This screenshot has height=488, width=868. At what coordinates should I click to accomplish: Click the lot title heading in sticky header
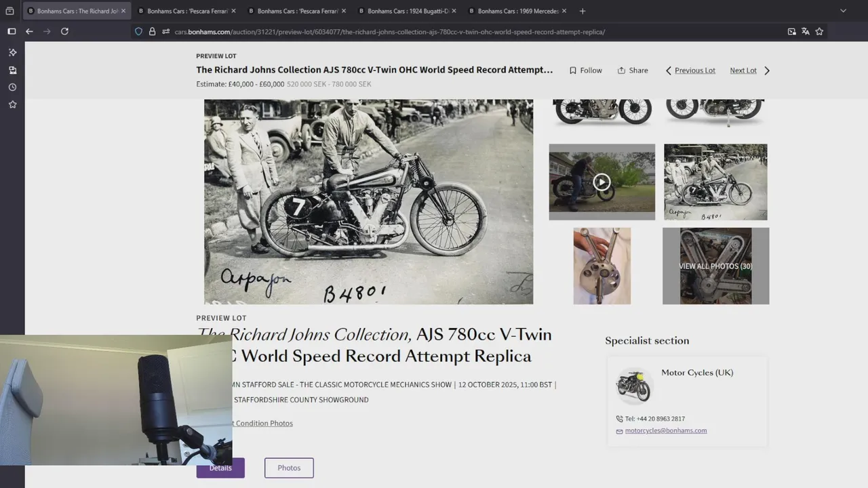point(374,70)
